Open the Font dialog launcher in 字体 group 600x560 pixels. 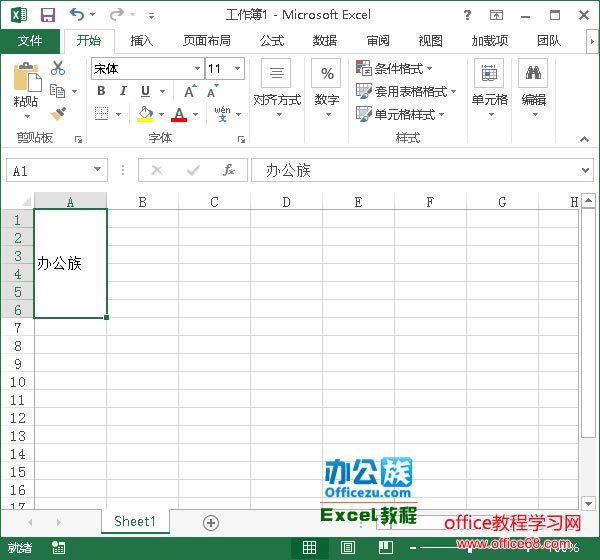(x=241, y=140)
